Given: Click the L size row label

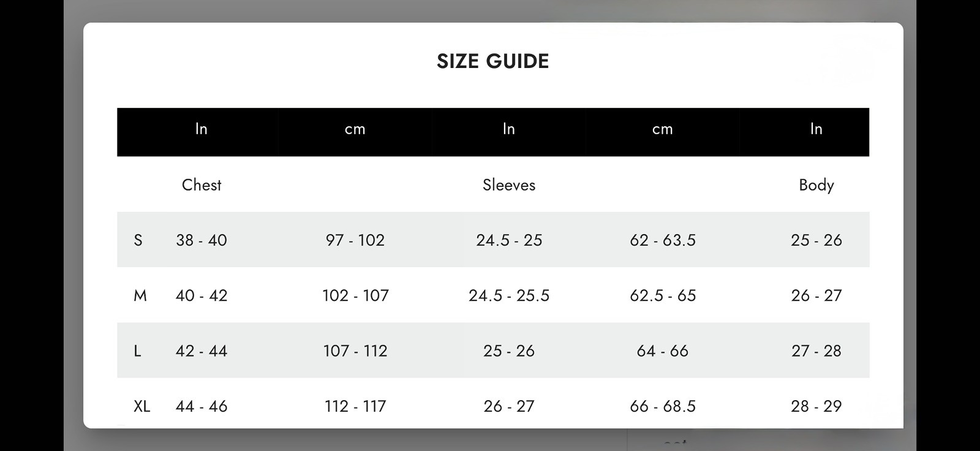Looking at the screenshot, I should point(137,351).
